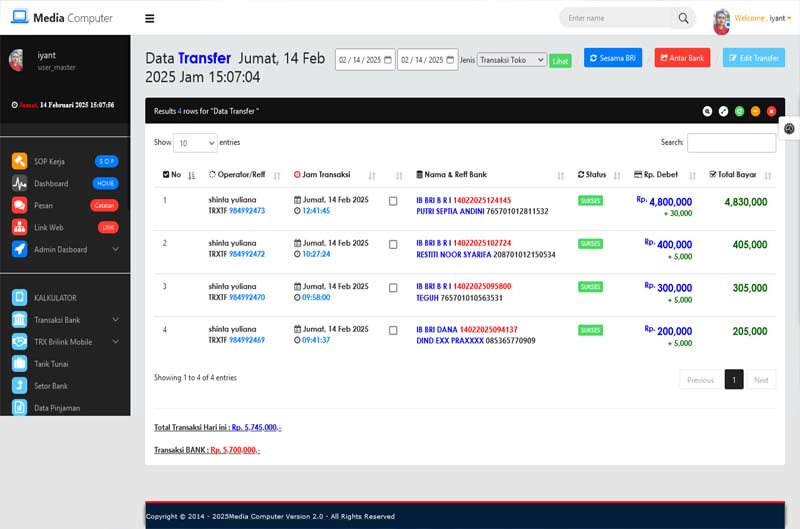
Task: Click the search magnifier icon in top bar
Action: point(684,18)
